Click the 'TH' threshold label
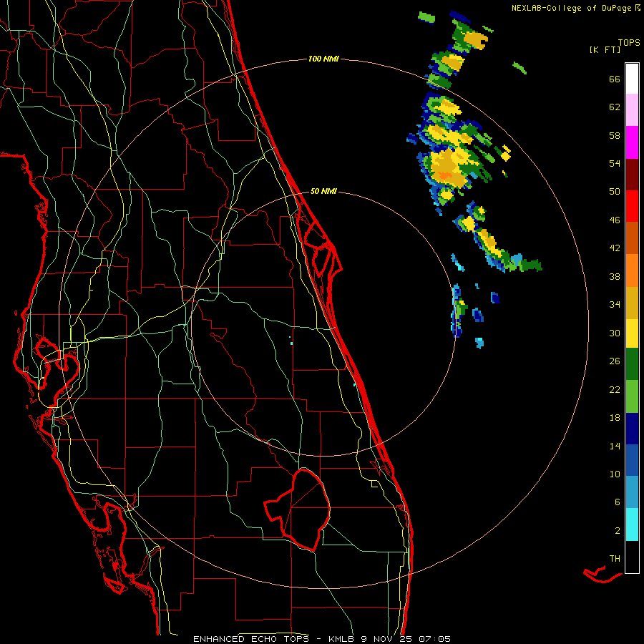This screenshot has width=644, height=644. [x=615, y=559]
